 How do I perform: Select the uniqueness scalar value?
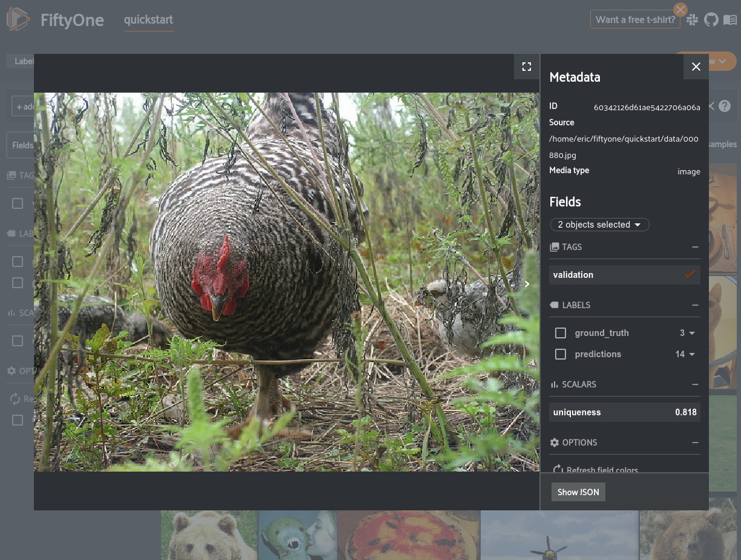[x=624, y=412]
